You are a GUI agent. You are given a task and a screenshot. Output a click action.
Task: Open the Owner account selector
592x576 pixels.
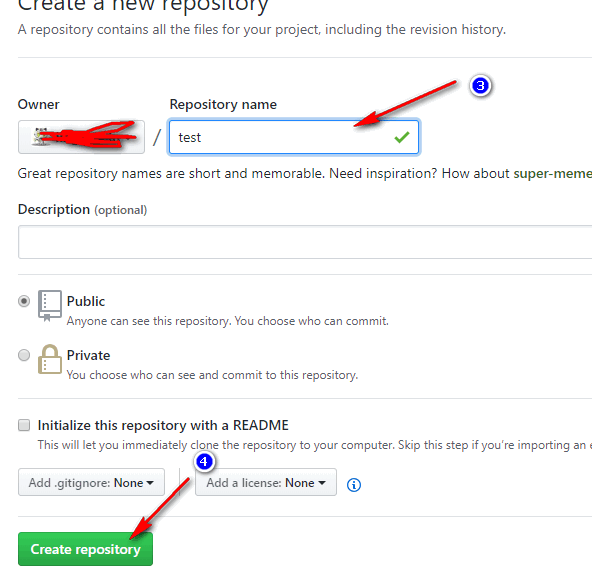point(81,137)
